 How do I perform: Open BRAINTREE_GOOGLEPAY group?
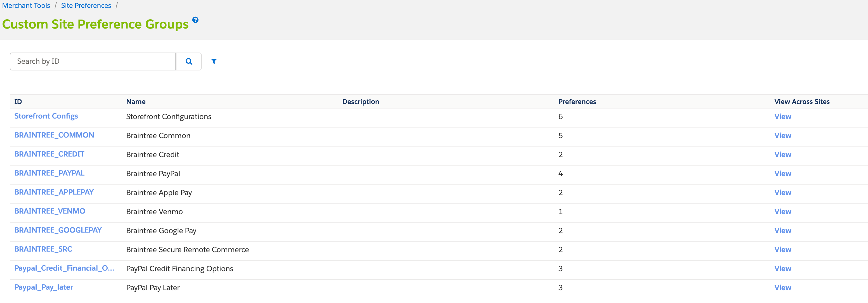click(x=58, y=230)
